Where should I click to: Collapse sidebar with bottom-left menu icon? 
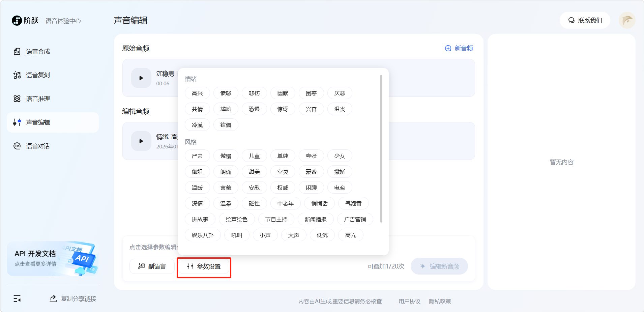click(17, 299)
